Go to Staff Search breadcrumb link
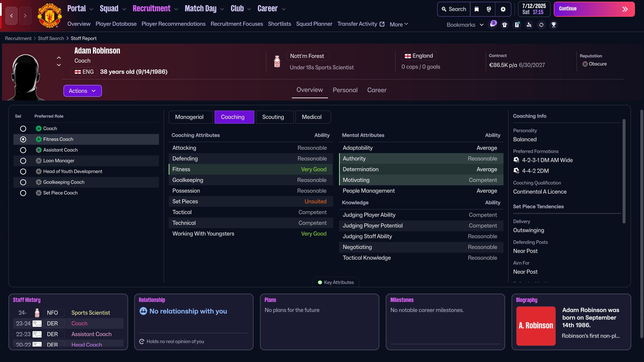 [51, 39]
